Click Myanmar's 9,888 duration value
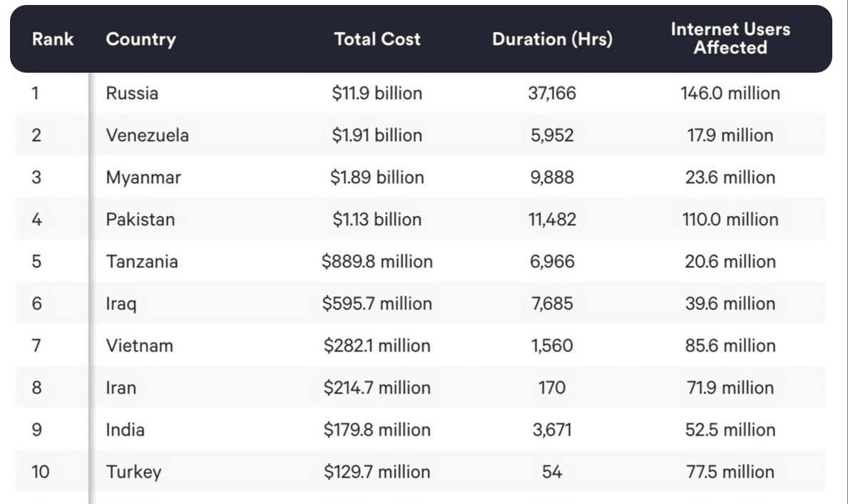This screenshot has width=848, height=504. pyautogui.click(x=551, y=178)
